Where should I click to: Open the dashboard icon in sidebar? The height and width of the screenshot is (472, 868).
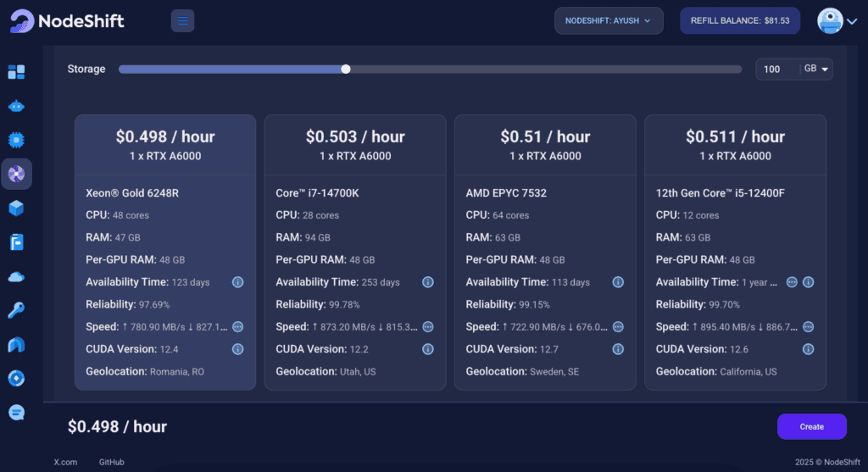16,72
